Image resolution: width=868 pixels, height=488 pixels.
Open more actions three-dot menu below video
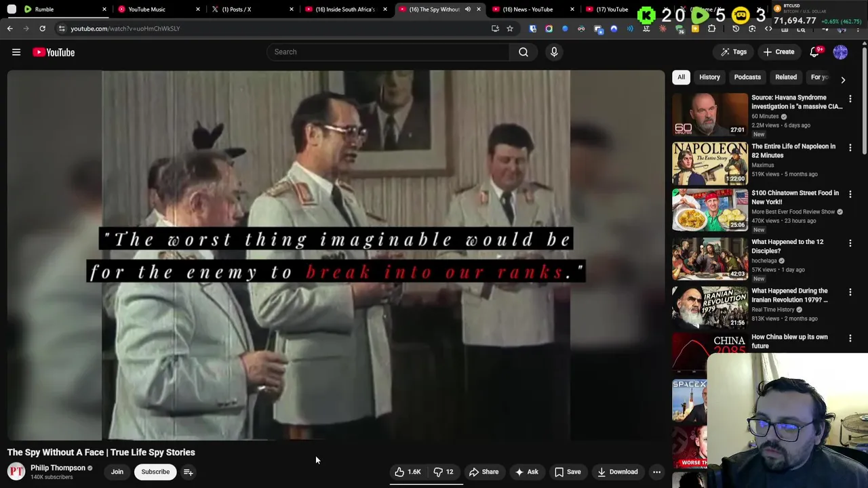coord(656,472)
